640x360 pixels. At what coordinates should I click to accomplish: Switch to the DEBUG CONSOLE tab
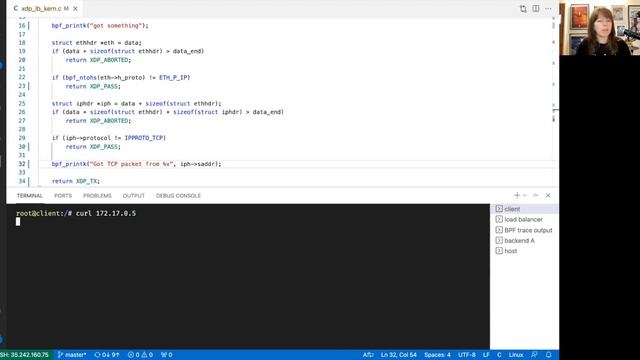[178, 196]
